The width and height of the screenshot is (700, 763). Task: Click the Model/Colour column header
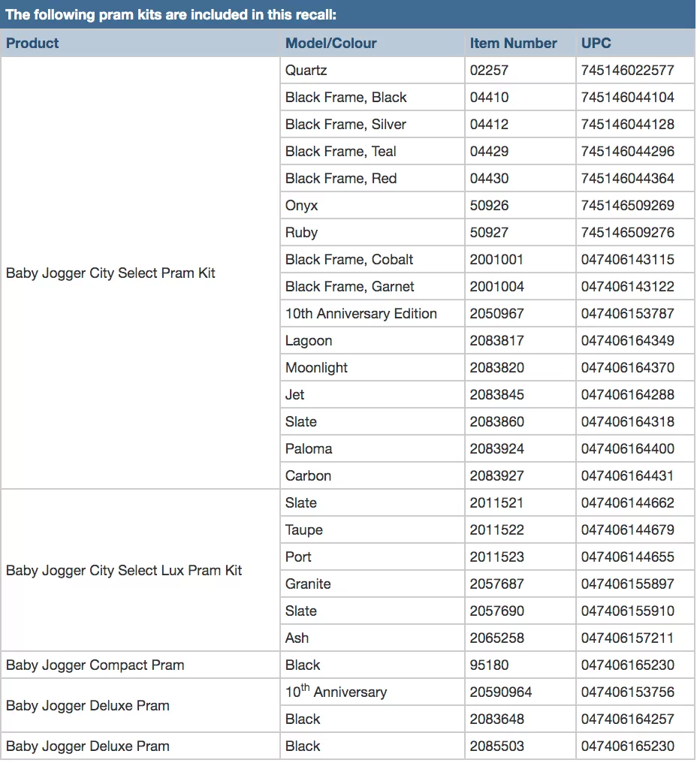pos(373,43)
